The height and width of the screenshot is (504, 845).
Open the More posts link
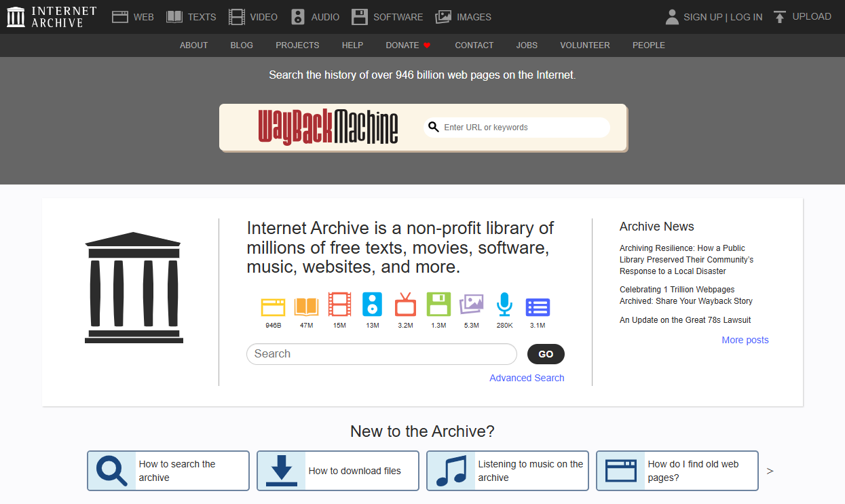[x=745, y=339]
